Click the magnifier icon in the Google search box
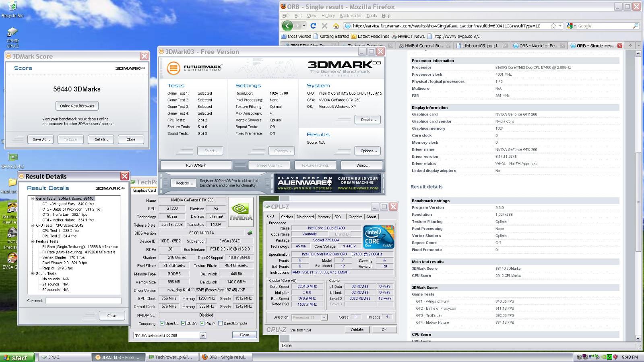This screenshot has height=362, width=644. coord(636,26)
